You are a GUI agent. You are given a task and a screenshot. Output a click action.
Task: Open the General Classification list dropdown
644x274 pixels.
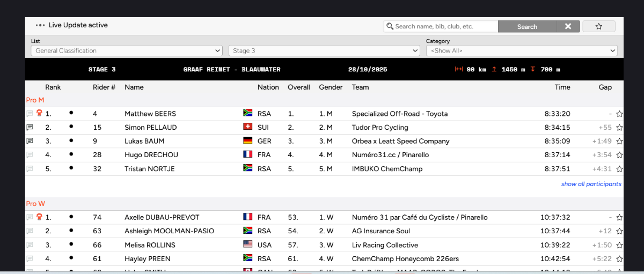click(x=127, y=50)
